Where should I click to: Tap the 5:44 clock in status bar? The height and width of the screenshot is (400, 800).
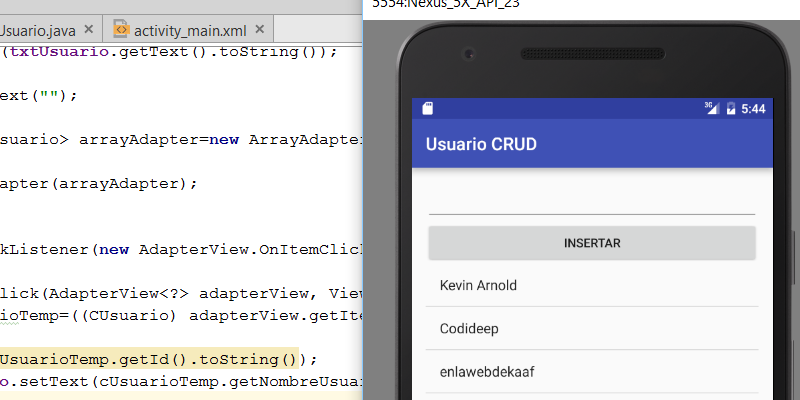753,108
